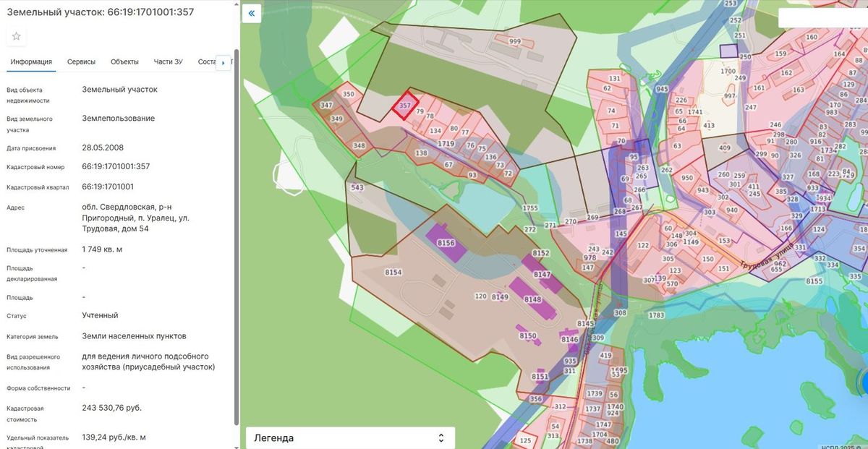Viewport: 868px width, 449px height.
Task: Click the Форма собственности label
Action: (x=38, y=388)
